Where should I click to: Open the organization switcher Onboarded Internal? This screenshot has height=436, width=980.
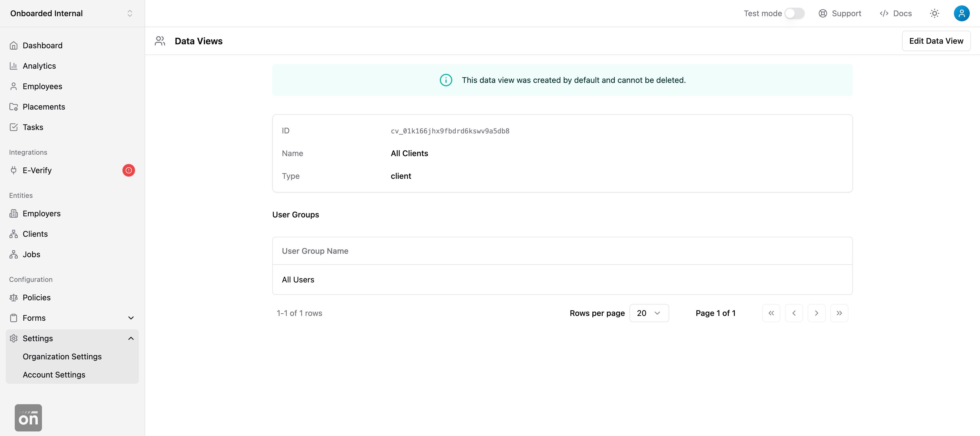(x=72, y=13)
